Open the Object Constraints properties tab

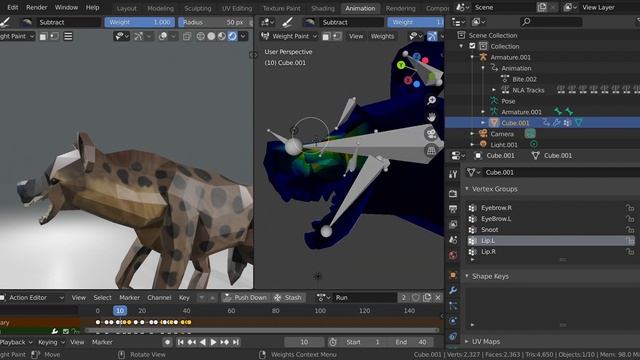[453, 336]
